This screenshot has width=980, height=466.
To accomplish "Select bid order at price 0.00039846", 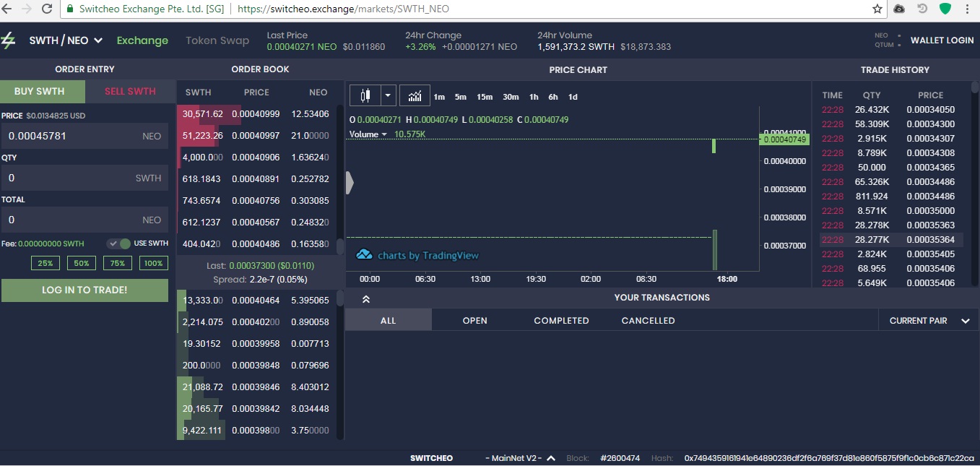I will tap(256, 387).
